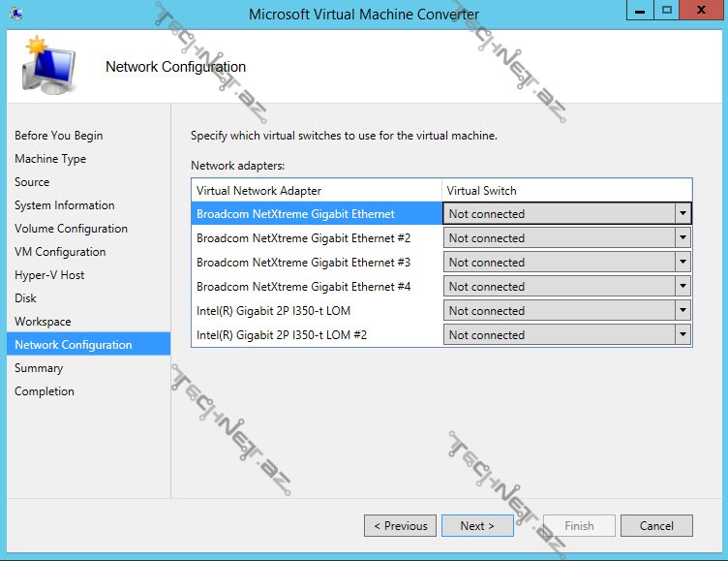Go to the Before You Begin step
Image resolution: width=728 pixels, height=561 pixels.
click(58, 136)
